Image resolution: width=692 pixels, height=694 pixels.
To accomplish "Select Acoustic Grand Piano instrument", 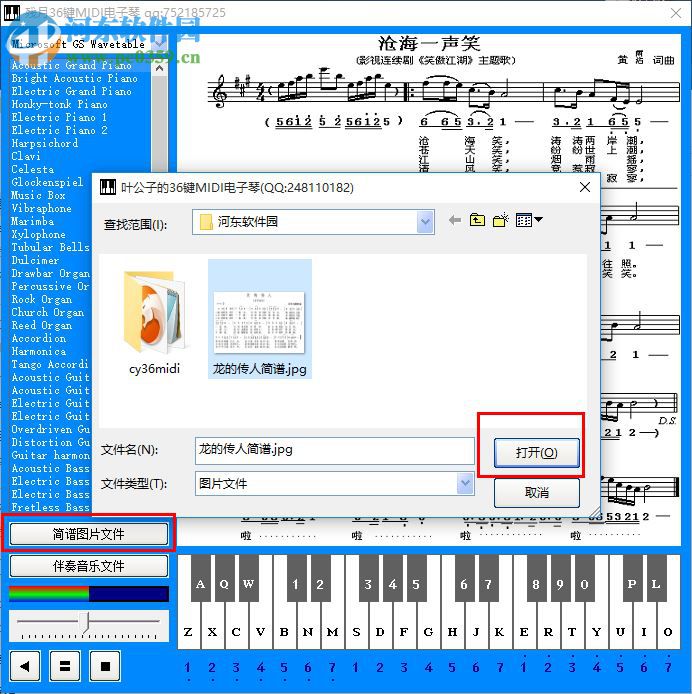I will click(x=71, y=65).
